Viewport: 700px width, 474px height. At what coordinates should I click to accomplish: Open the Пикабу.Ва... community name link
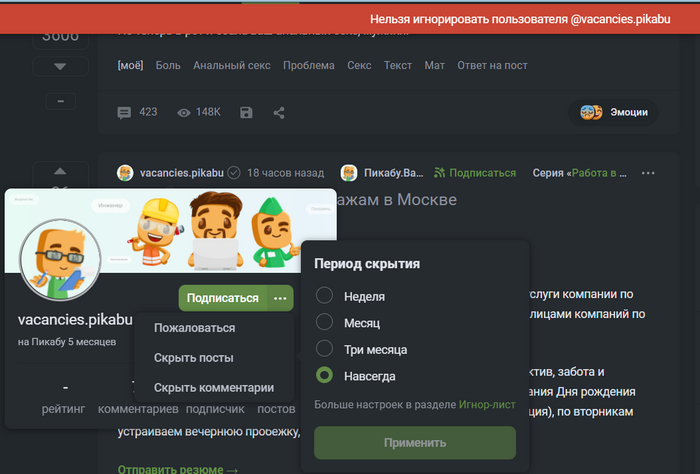[x=393, y=173]
